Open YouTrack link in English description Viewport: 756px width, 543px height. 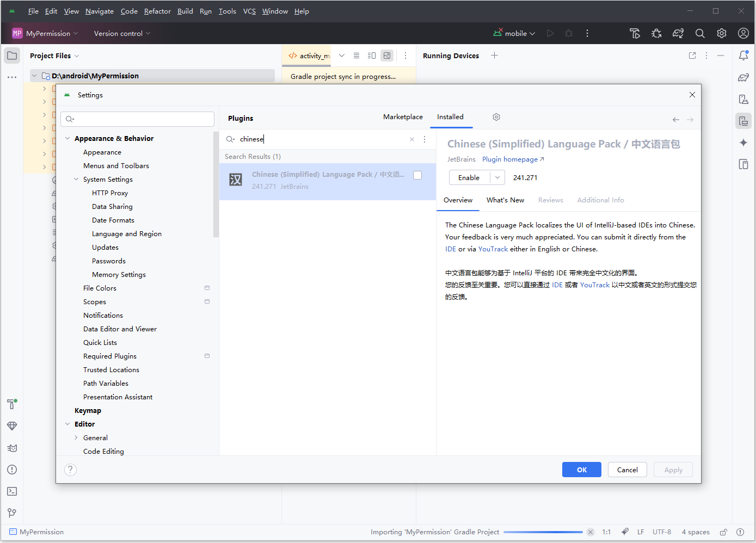(493, 249)
